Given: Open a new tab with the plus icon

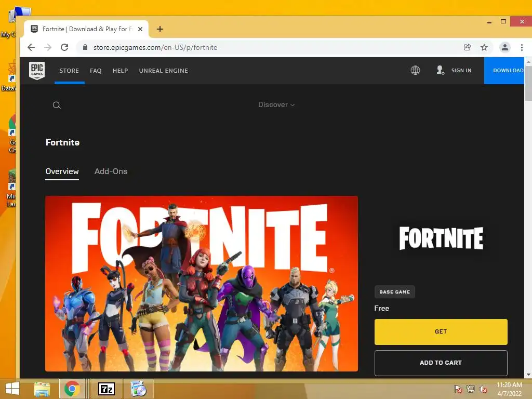Looking at the screenshot, I should (160, 29).
